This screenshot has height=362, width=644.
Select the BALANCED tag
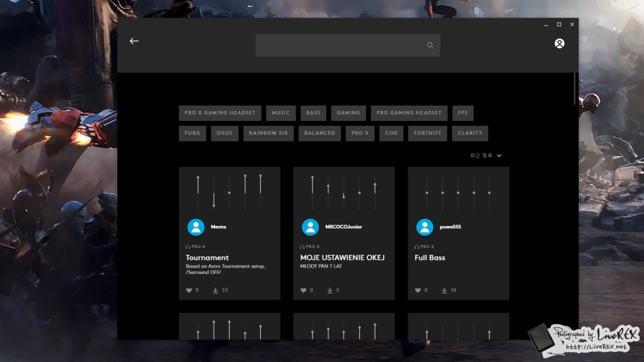pyautogui.click(x=319, y=133)
